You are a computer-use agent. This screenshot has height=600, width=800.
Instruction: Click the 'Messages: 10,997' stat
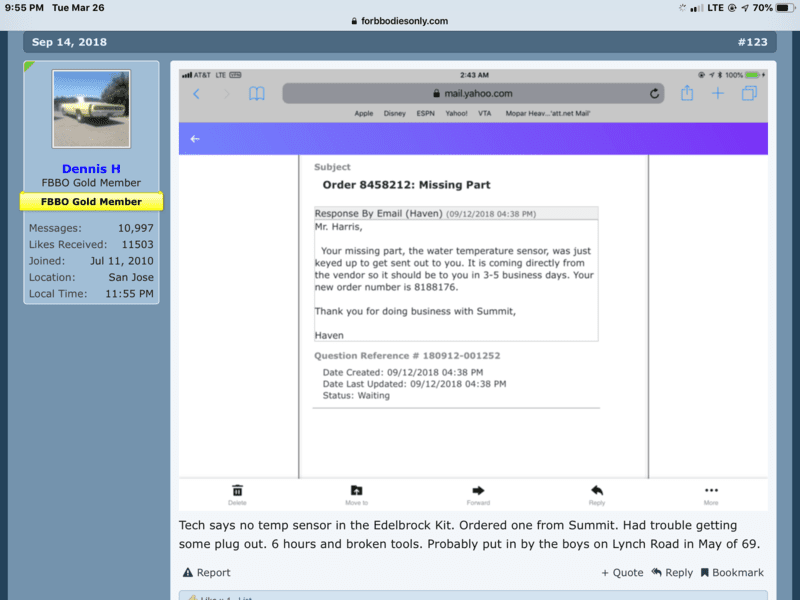[91, 228]
